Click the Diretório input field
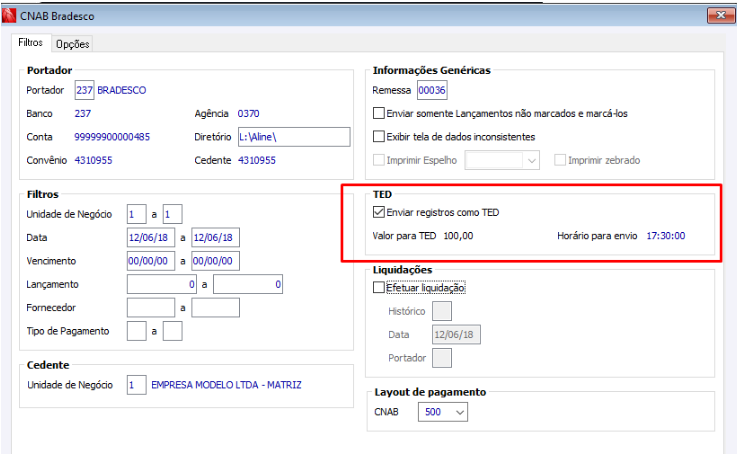 294,137
